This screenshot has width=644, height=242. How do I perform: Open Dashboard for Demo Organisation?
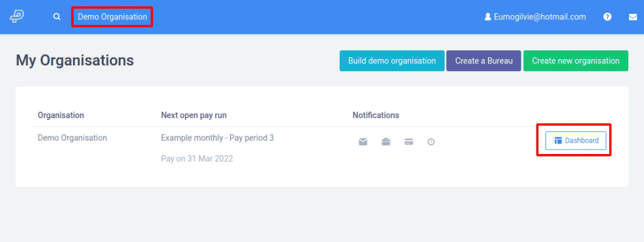pyautogui.click(x=576, y=140)
